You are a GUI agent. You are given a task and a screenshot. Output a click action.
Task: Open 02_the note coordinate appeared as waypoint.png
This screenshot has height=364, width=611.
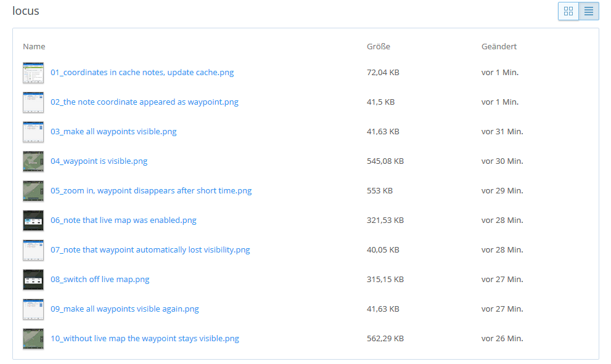[144, 102]
